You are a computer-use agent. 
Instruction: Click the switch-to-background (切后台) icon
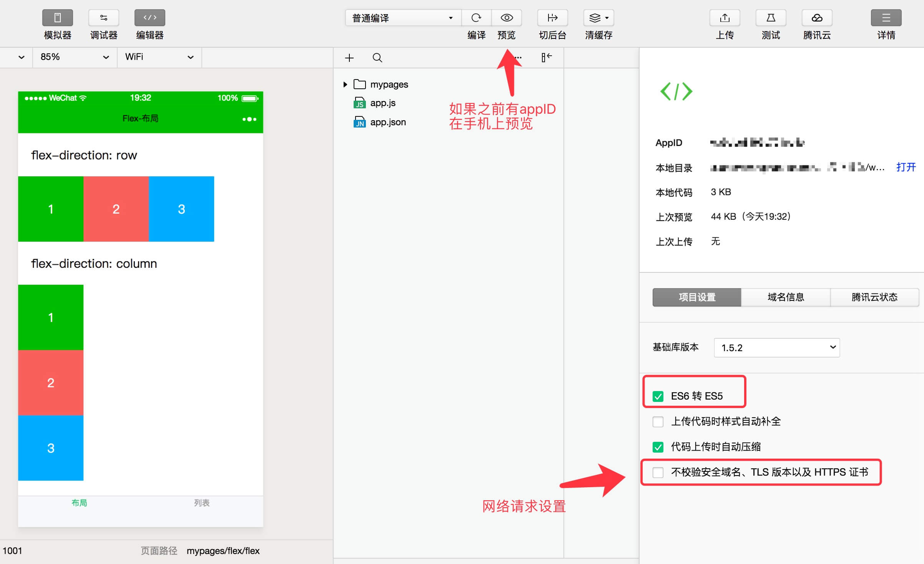[552, 18]
